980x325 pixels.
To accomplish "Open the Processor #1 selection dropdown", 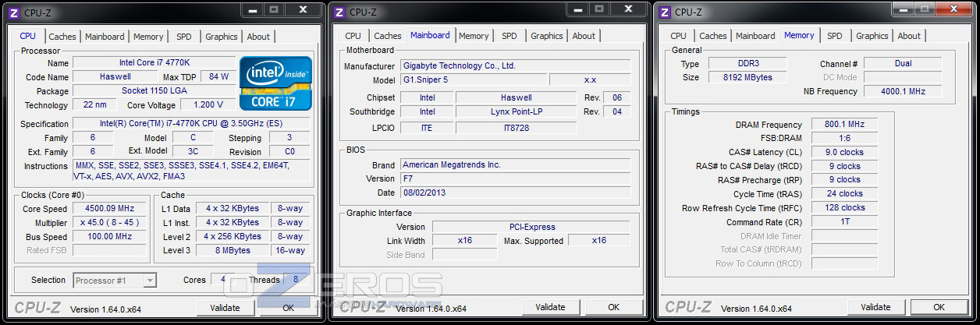I will tap(115, 280).
